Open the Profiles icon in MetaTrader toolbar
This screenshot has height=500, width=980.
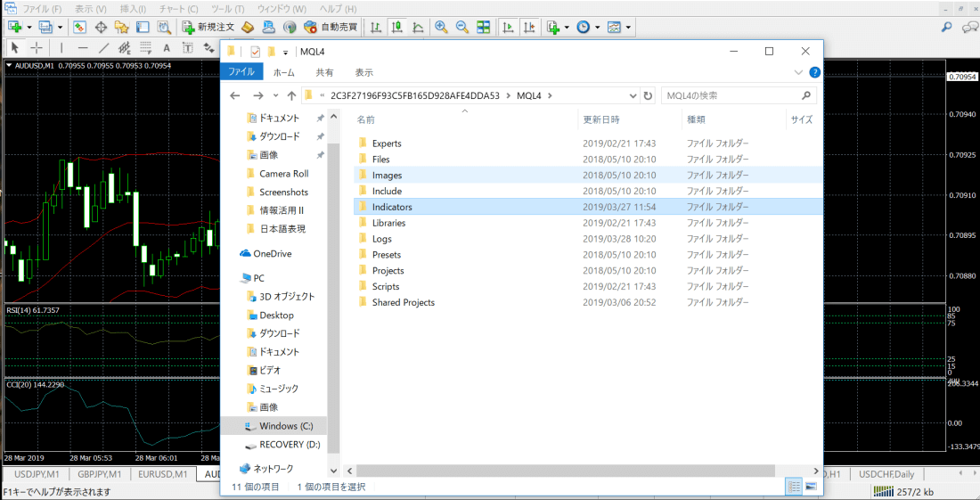click(46, 27)
